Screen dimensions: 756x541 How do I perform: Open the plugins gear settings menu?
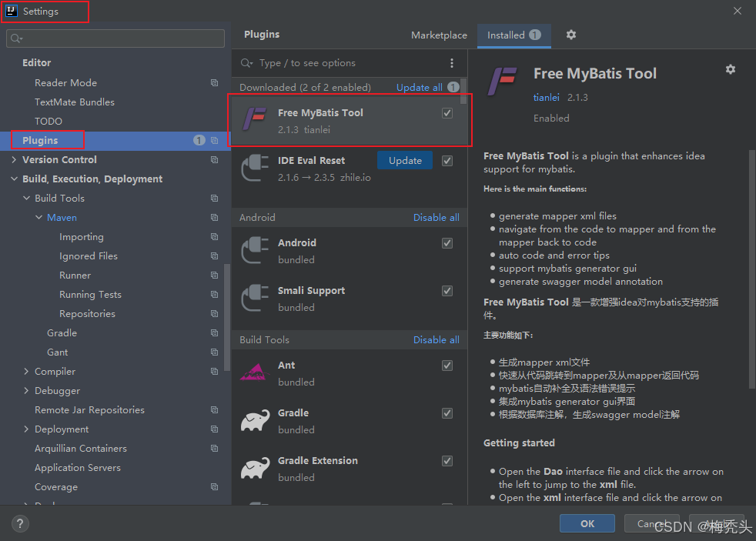pyautogui.click(x=571, y=35)
